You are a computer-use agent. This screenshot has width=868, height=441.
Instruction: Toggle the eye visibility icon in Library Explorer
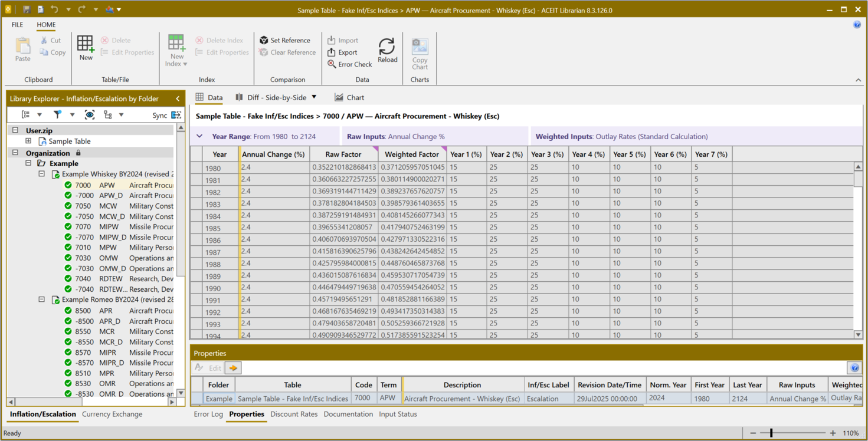pos(89,115)
